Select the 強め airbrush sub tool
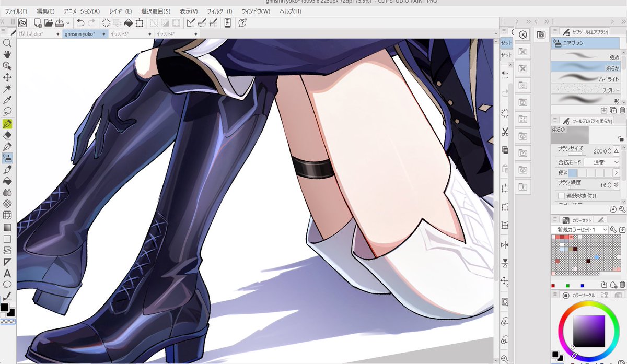 pos(585,55)
